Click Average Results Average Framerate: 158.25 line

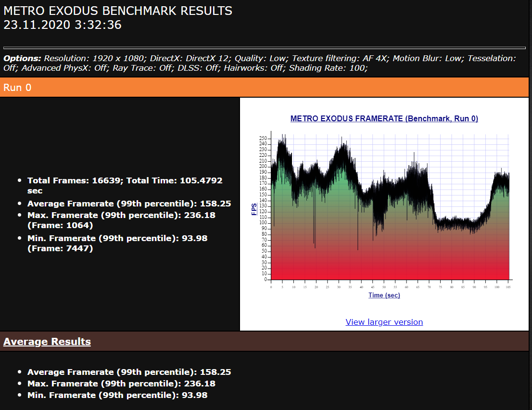[129, 372]
